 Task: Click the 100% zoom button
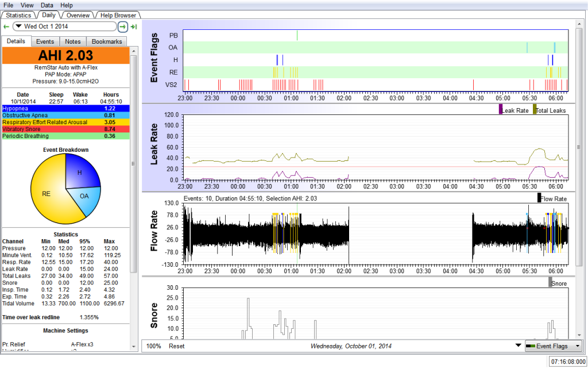tap(153, 346)
